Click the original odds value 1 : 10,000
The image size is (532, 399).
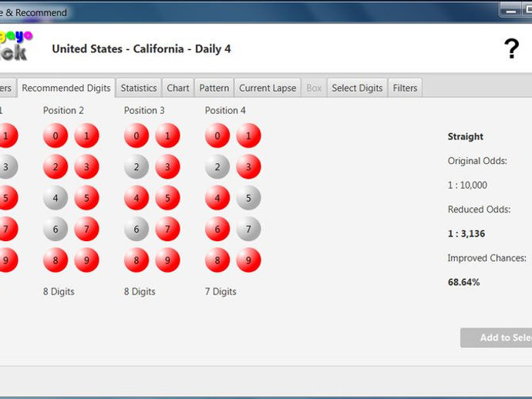[x=467, y=185]
